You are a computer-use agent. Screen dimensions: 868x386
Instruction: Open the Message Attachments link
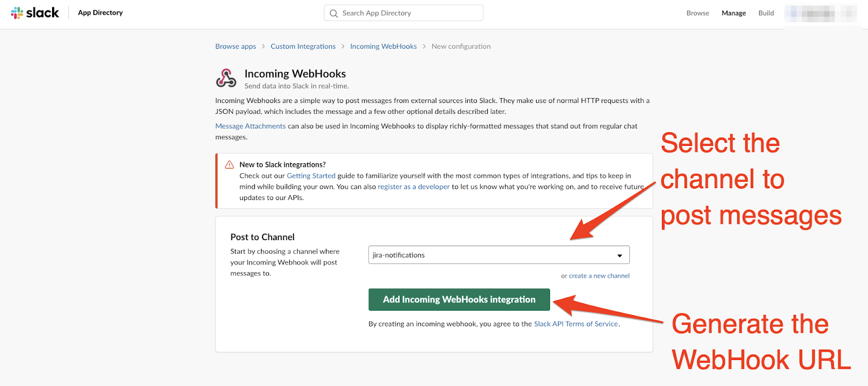click(251, 126)
